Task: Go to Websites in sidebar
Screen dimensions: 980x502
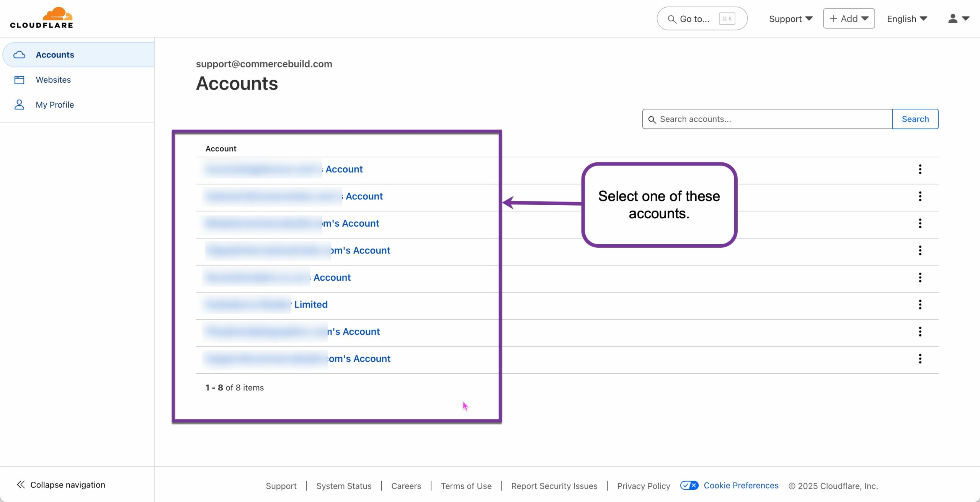Action: coord(53,80)
